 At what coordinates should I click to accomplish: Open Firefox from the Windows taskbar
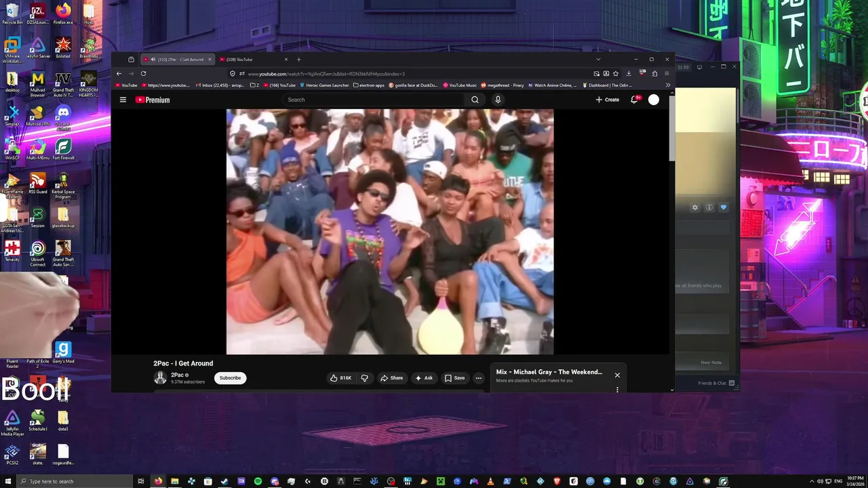(x=158, y=481)
